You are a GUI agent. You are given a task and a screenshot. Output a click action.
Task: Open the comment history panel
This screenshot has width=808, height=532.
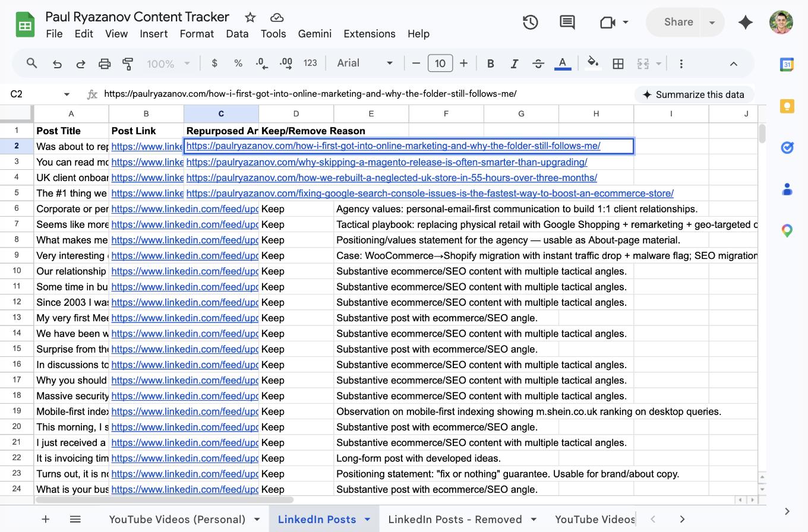pos(567,22)
